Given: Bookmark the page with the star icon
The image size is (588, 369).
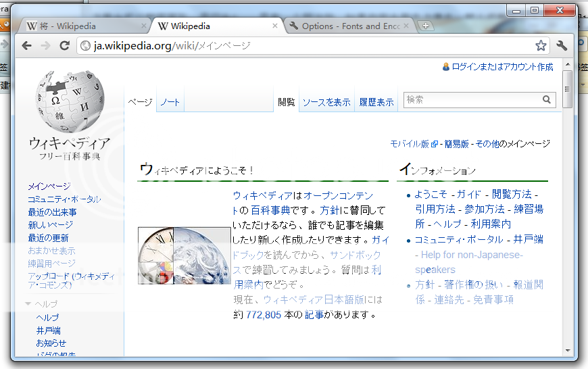Looking at the screenshot, I should (x=541, y=46).
